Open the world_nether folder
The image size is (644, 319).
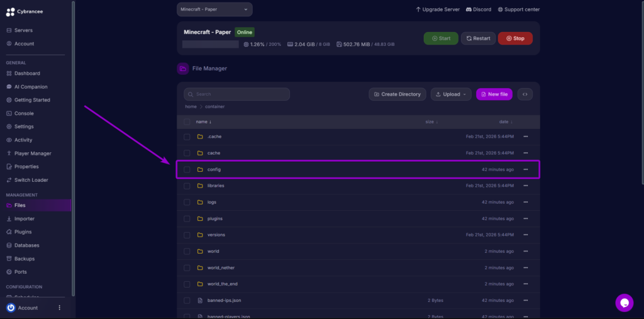[221, 267]
